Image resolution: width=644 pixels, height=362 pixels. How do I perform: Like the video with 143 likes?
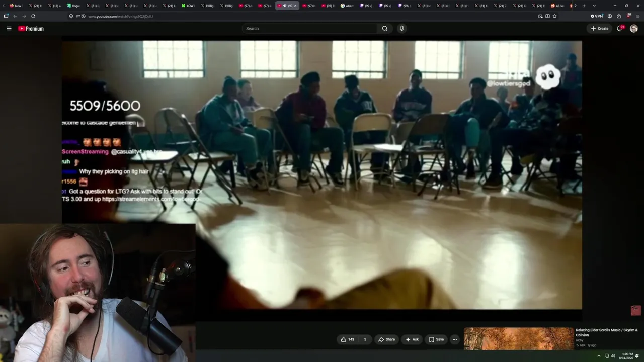coord(348,339)
